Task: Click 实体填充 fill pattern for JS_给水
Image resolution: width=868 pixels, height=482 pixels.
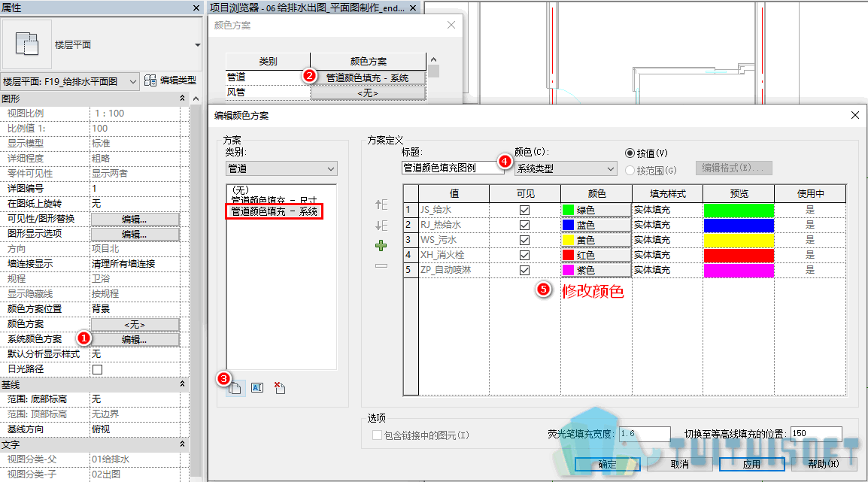Action: coord(668,210)
